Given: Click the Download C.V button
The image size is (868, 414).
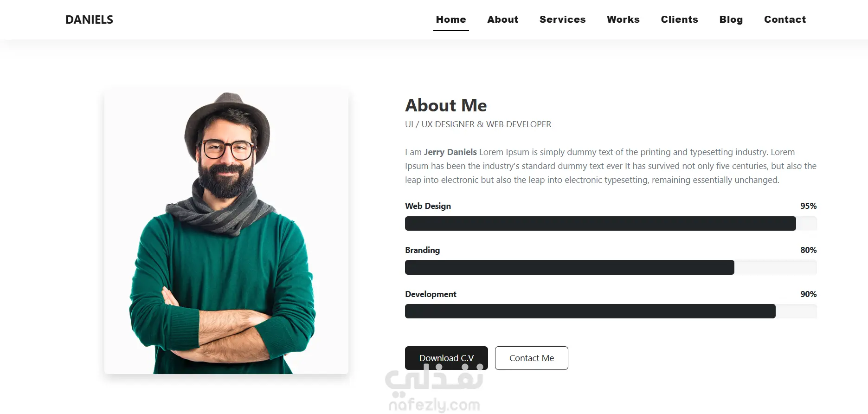Looking at the screenshot, I should coord(446,358).
